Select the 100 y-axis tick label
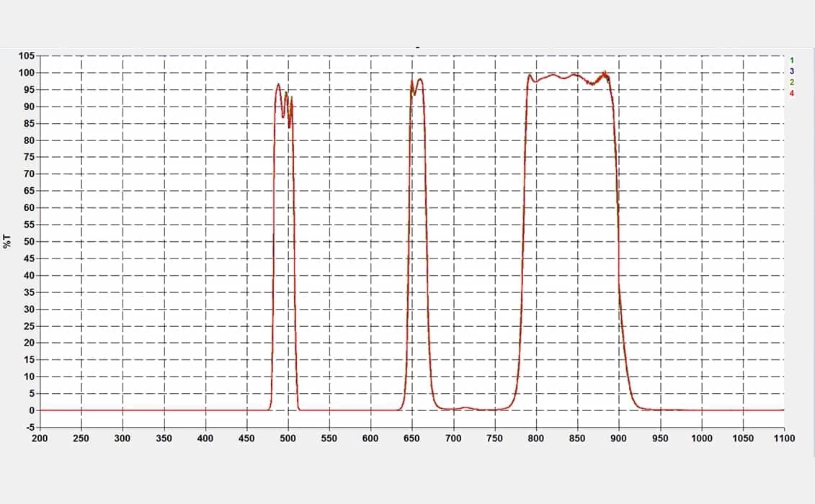Screen dimensions: 815x504 pyautogui.click(x=26, y=73)
